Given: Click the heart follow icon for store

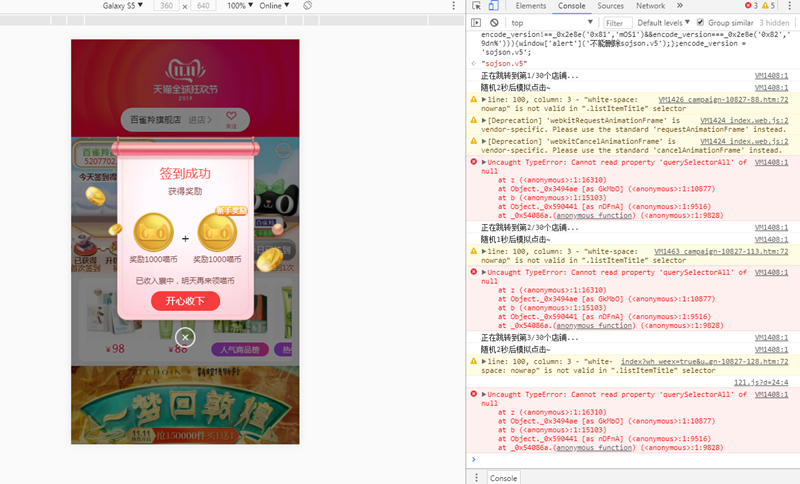Looking at the screenshot, I should [231, 118].
